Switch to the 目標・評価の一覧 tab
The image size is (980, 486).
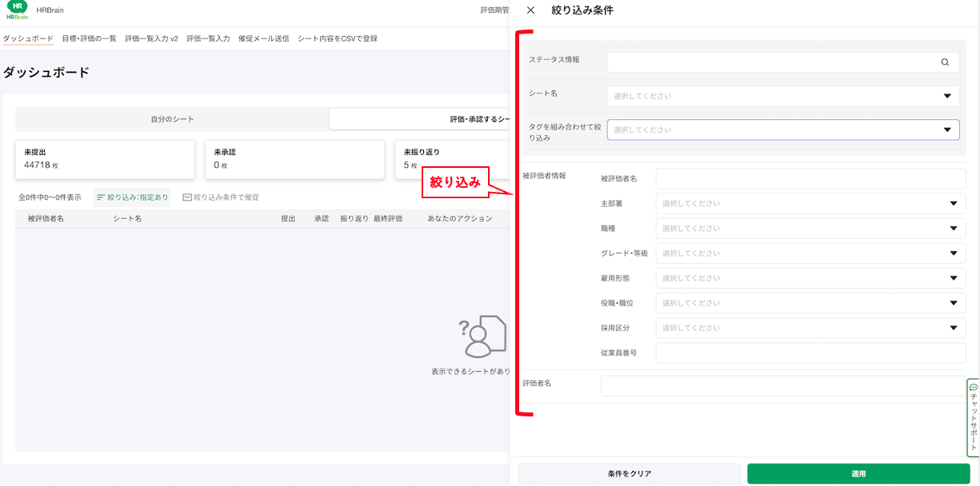click(89, 38)
